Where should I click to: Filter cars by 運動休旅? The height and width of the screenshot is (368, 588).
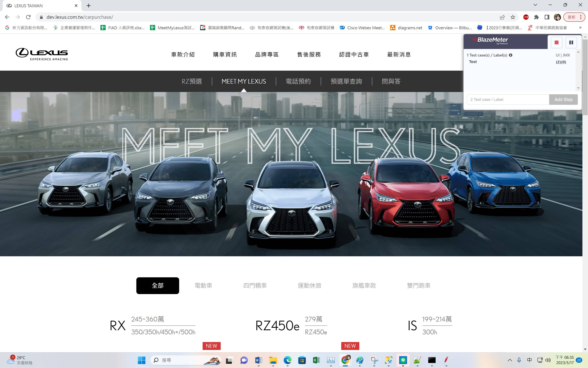click(310, 286)
